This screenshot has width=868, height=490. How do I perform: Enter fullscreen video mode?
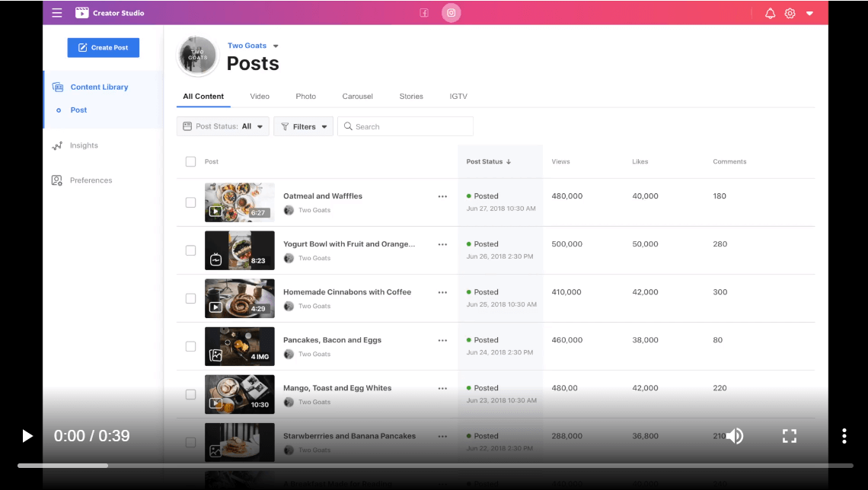[790, 436]
